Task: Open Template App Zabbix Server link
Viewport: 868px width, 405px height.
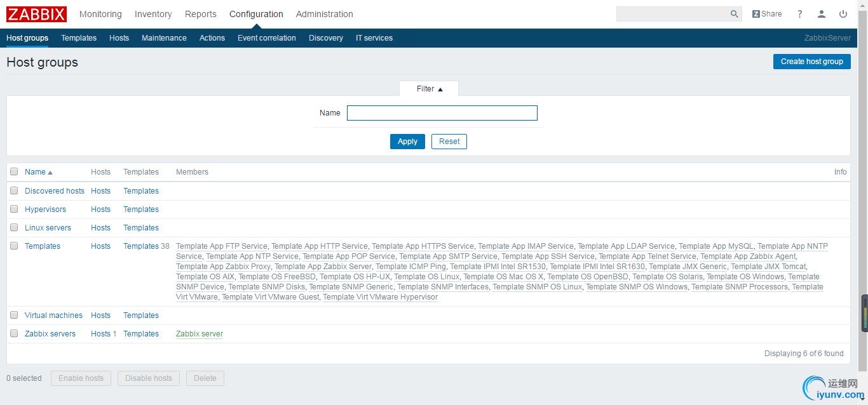Action: point(323,267)
